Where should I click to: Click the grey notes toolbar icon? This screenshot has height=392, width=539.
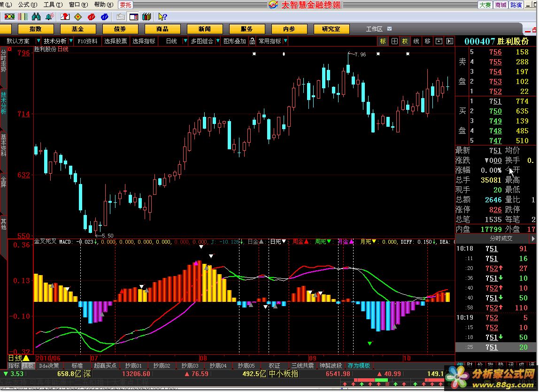tap(120, 16)
